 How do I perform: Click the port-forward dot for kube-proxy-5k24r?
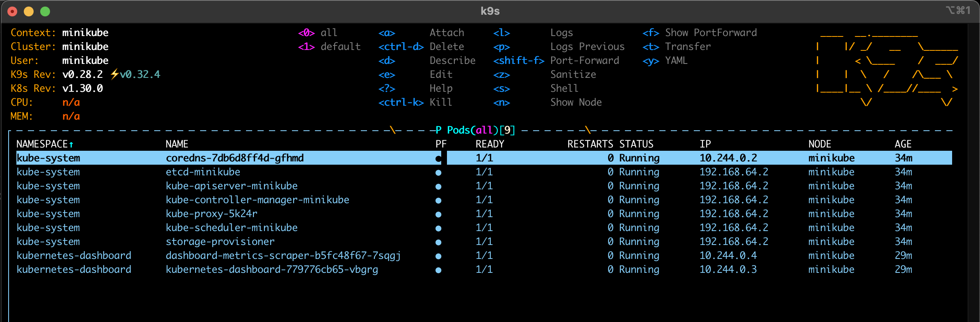(x=438, y=214)
